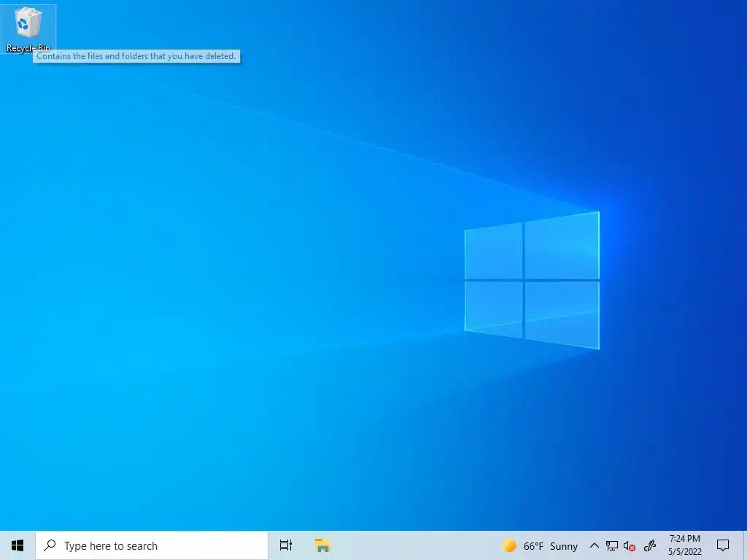747x560 pixels.
Task: Open the pen/Windows Ink tray icon
Action: coord(650,545)
